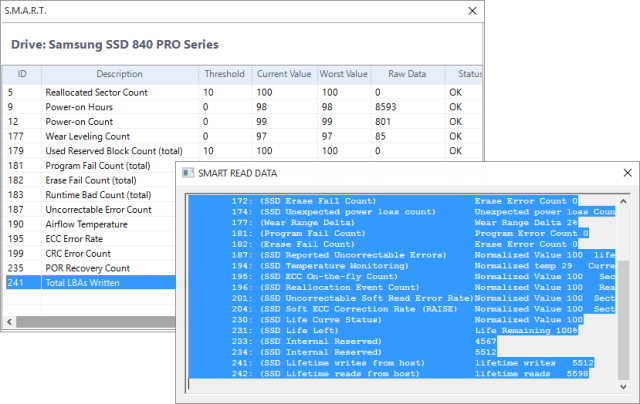Click line 241 Lifetime writes from host
The height and width of the screenshot is (404, 640).
coord(412,363)
